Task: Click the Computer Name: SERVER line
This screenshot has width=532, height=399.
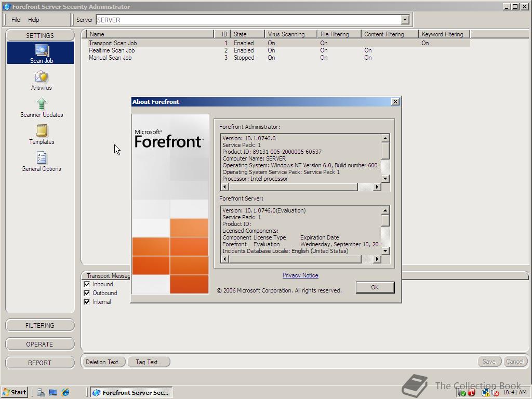Action: (254, 158)
